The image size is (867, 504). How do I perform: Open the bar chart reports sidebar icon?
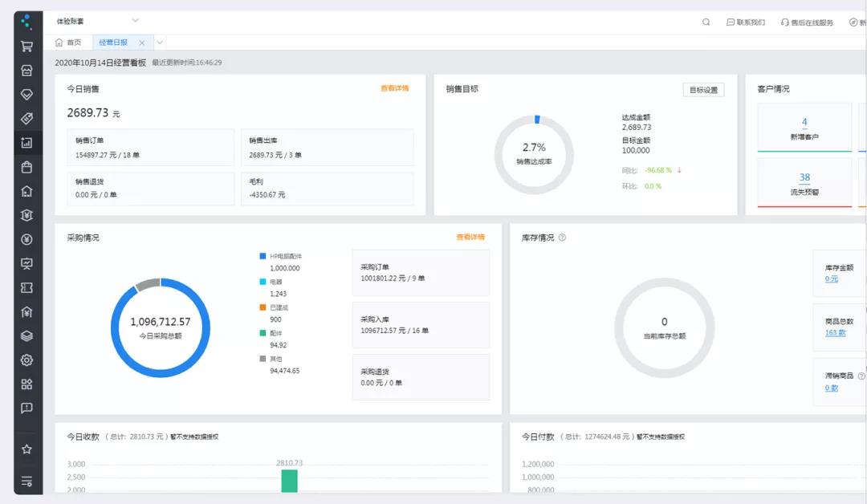pos(26,143)
